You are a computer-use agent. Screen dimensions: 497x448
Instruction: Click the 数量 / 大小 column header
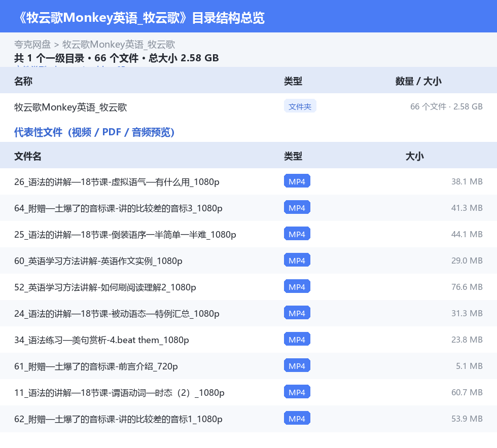click(x=418, y=81)
